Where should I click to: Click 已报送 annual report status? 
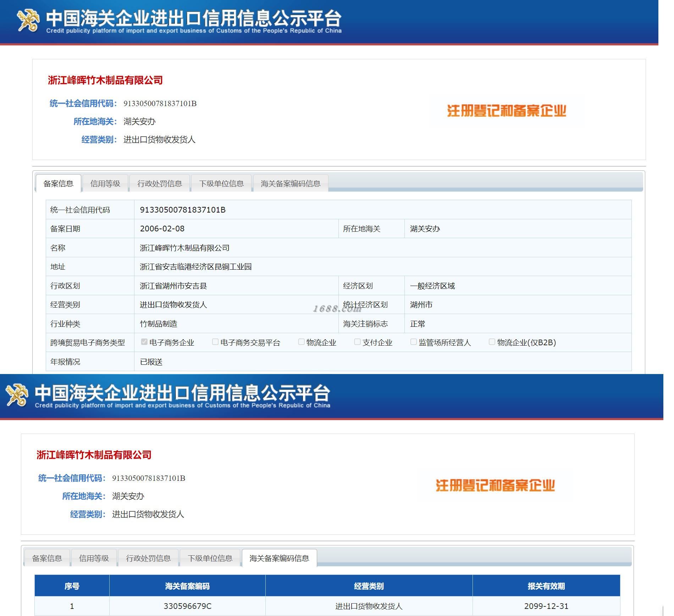(151, 362)
